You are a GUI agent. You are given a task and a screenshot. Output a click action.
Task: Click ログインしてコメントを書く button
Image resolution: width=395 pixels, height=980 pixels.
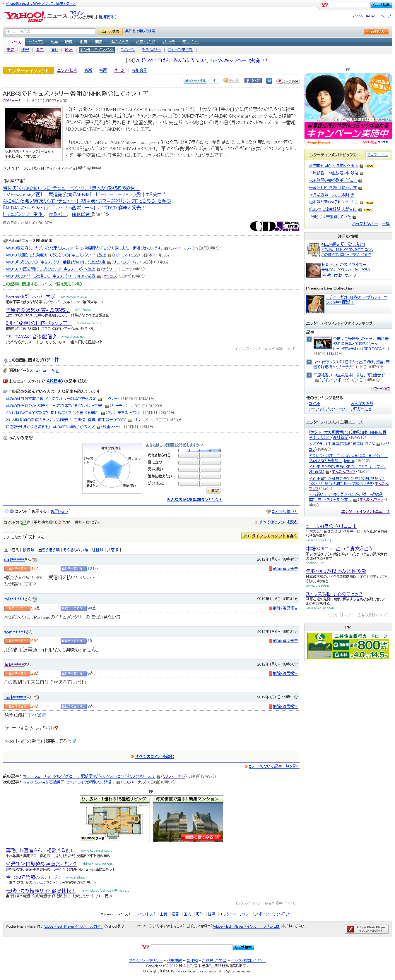270,536
